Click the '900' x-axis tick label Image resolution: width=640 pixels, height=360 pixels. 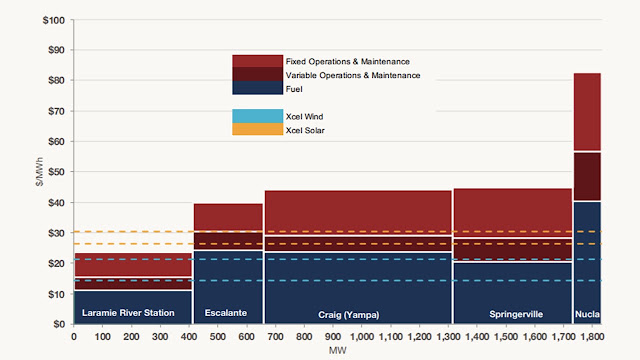click(333, 337)
